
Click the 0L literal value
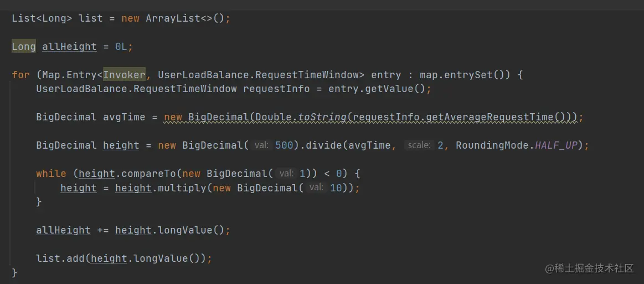coord(122,47)
